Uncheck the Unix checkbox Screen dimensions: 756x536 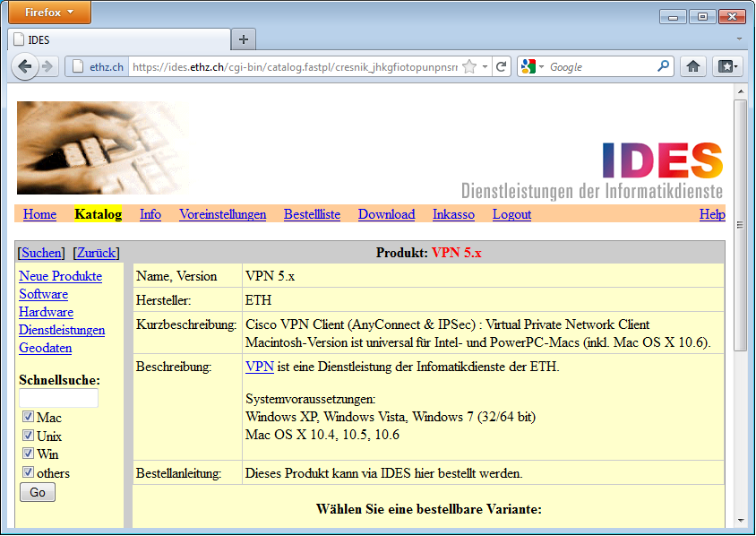coord(28,436)
